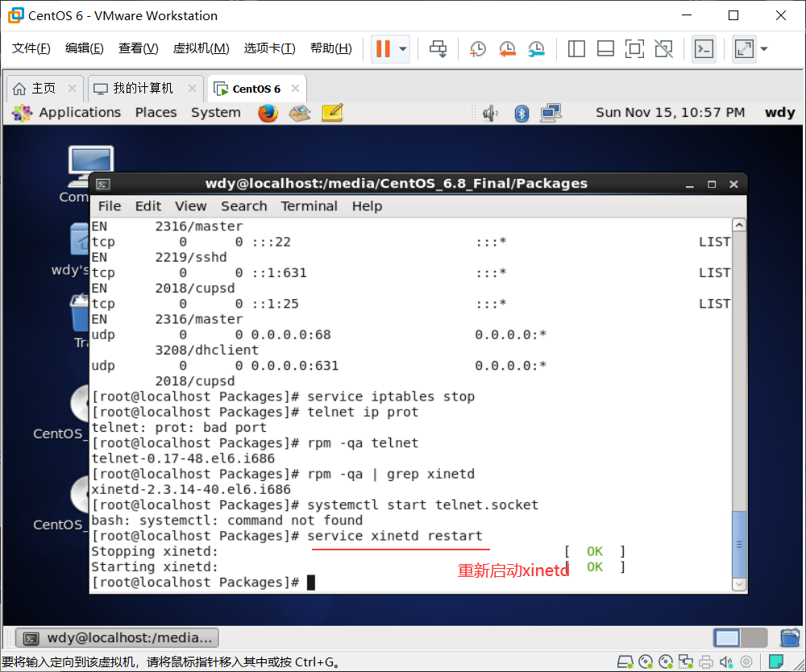Click the VMware message log note icon
The image size is (806, 672).
click(x=775, y=662)
